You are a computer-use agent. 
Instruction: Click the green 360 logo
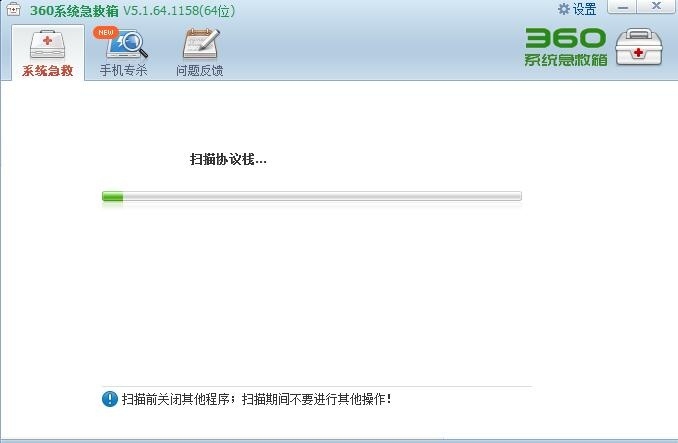coord(565,38)
